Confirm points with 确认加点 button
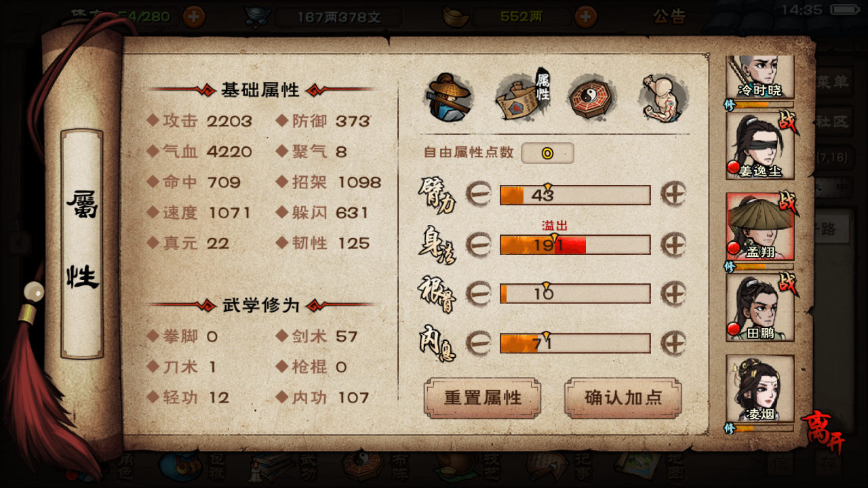Screen dimensions: 868x488 pyautogui.click(x=623, y=398)
